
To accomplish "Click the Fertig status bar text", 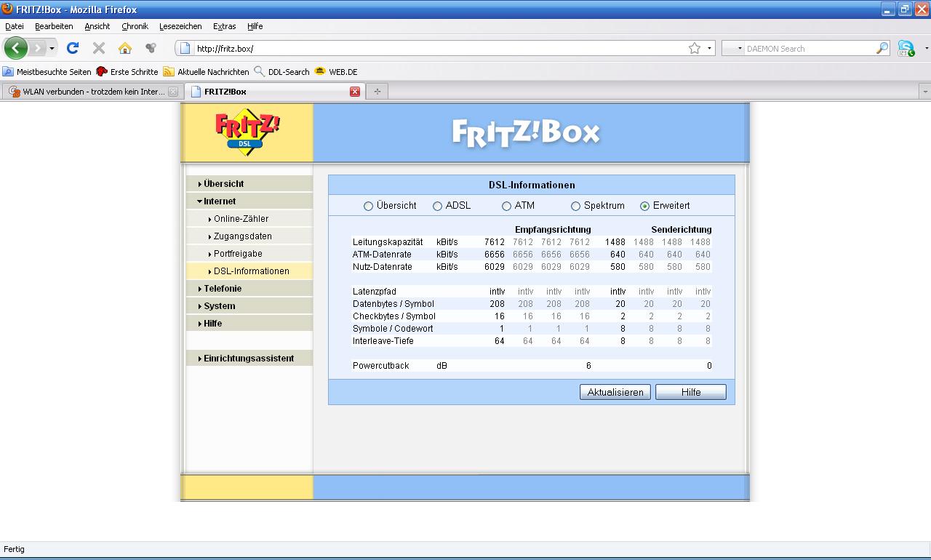I will 14,549.
